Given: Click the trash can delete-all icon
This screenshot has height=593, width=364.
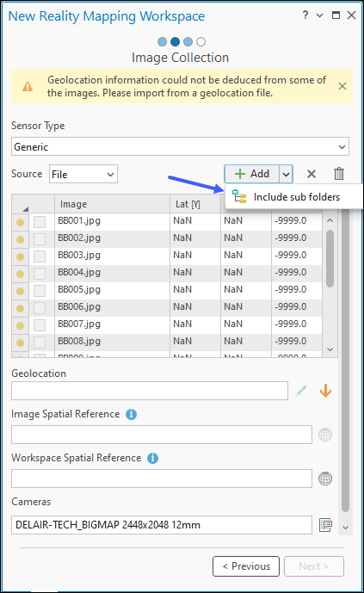Looking at the screenshot, I should (x=339, y=174).
